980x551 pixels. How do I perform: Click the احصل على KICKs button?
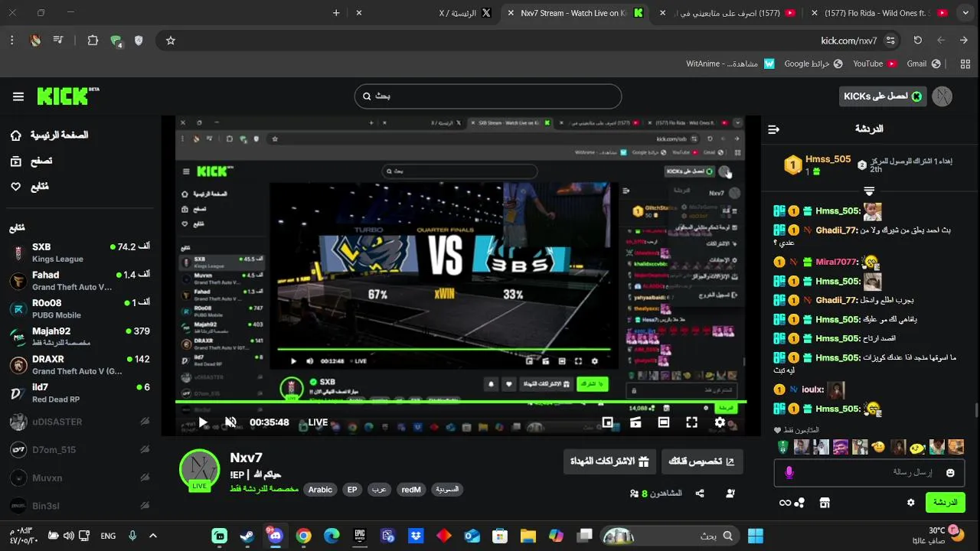(883, 96)
